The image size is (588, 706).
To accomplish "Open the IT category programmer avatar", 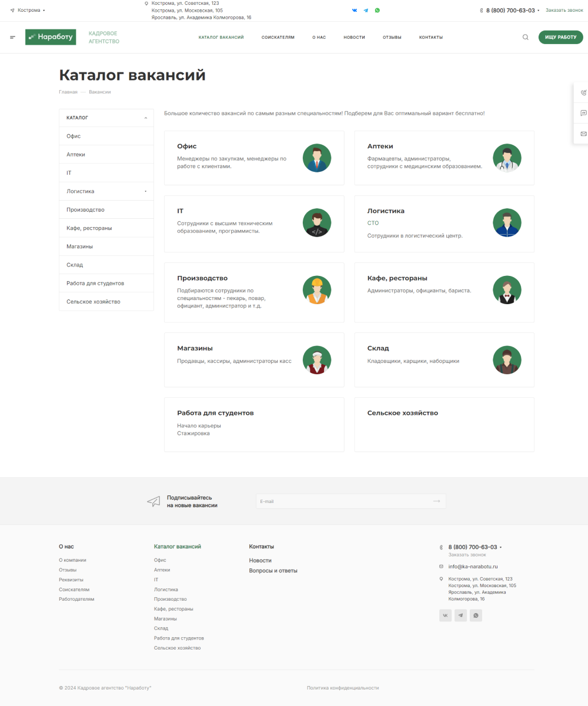I will (x=317, y=223).
